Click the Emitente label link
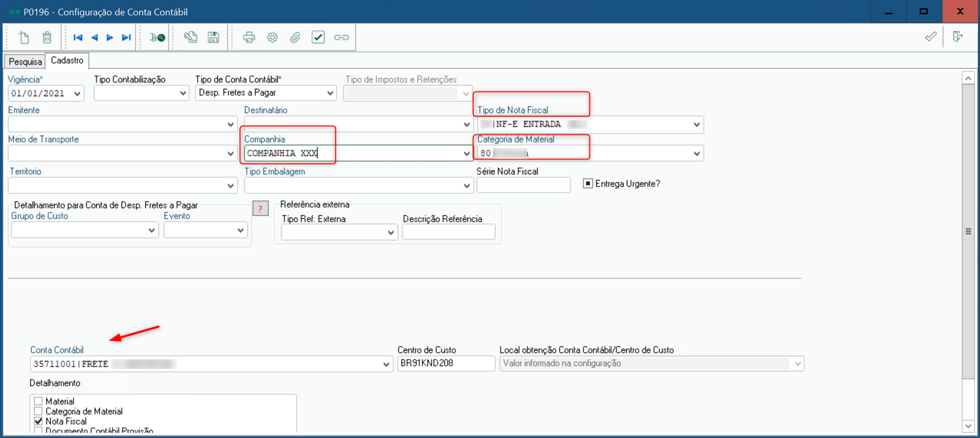The width and height of the screenshot is (980, 438). click(x=24, y=110)
